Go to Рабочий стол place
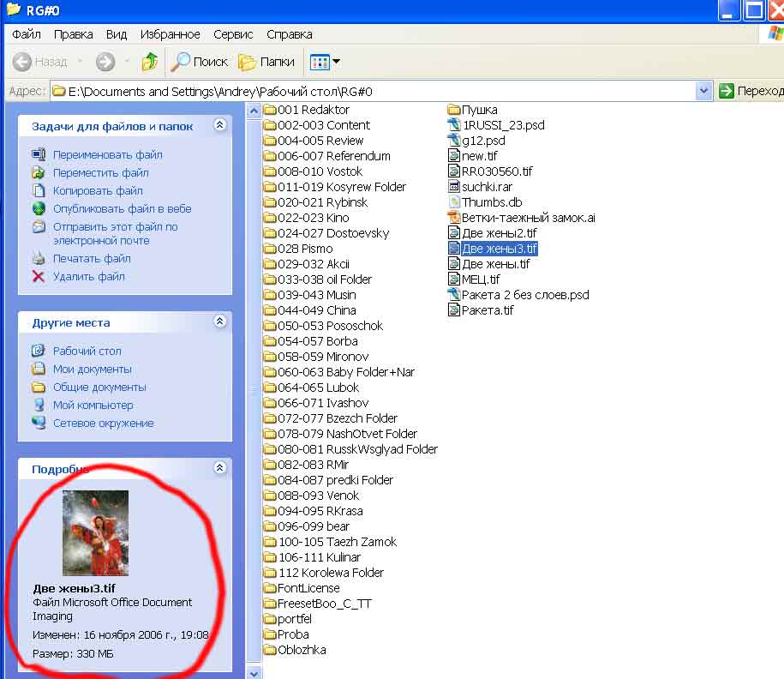Image resolution: width=784 pixels, height=679 pixels. coord(87,352)
